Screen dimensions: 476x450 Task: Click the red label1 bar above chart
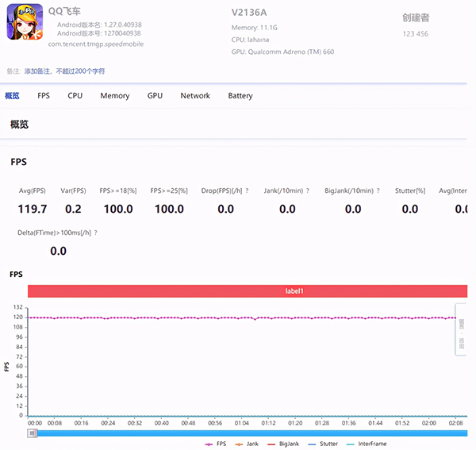click(x=247, y=291)
